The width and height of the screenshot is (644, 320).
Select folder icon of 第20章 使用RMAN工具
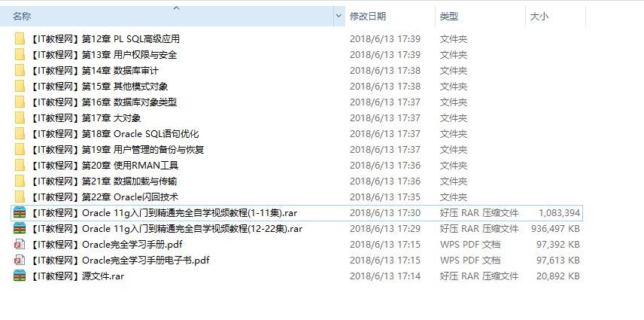(x=20, y=166)
